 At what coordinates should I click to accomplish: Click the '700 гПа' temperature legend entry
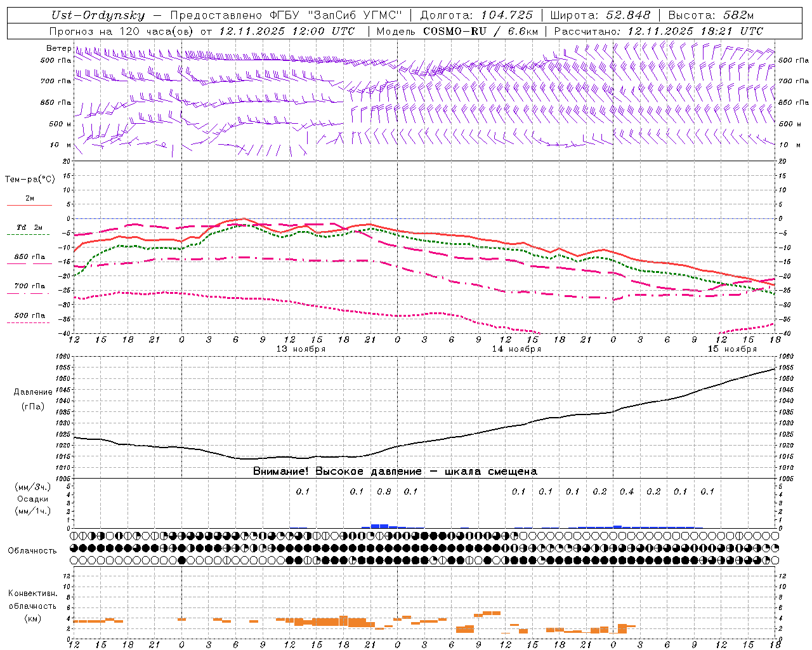(x=29, y=286)
